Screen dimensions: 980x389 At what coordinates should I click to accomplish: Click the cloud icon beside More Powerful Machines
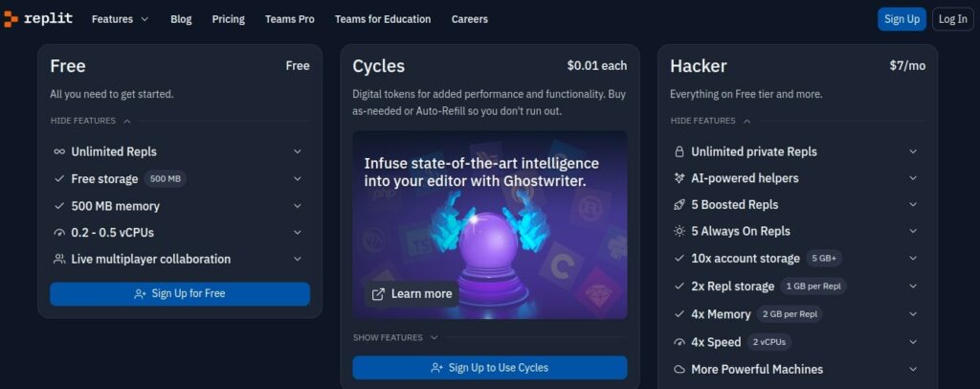click(679, 369)
